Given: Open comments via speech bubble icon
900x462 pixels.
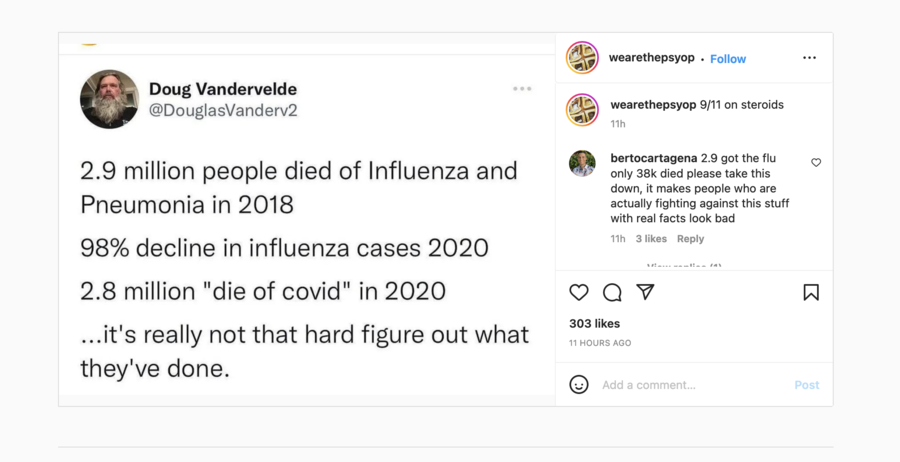Looking at the screenshot, I should pyautogui.click(x=612, y=292).
